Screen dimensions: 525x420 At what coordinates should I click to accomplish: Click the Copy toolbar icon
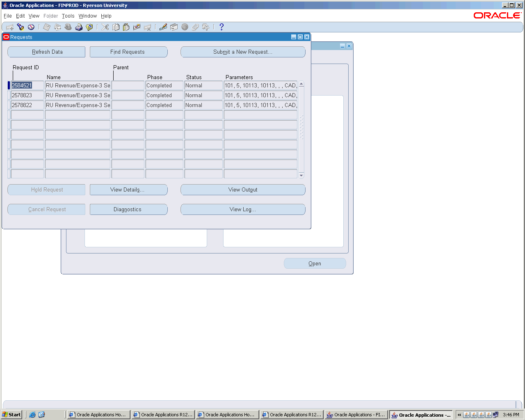(116, 27)
